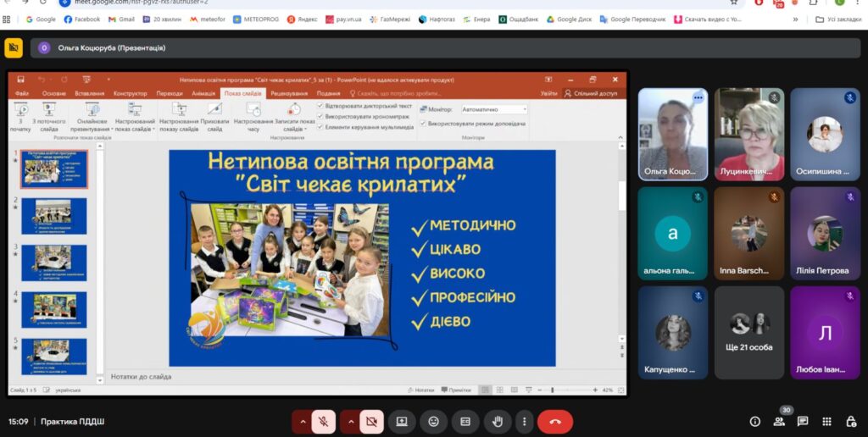Click Redo in PowerPoint quick access toolbar
This screenshot has width=868, height=437.
64,80
